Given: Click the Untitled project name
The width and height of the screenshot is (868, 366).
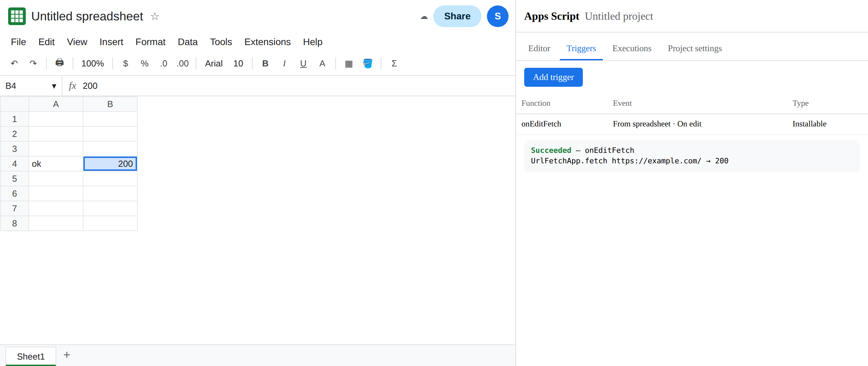Looking at the screenshot, I should (x=619, y=16).
